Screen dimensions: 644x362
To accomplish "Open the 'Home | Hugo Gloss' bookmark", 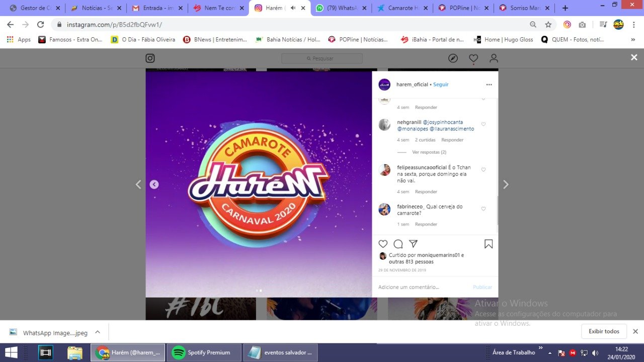I will (504, 39).
